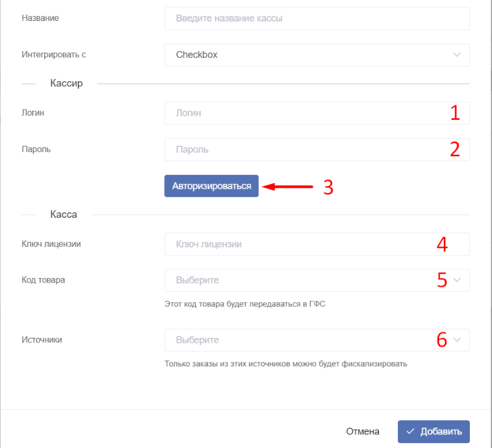The height and width of the screenshot is (448, 492).
Task: Click the checkmark icon on Добавить button
Action: [410, 431]
